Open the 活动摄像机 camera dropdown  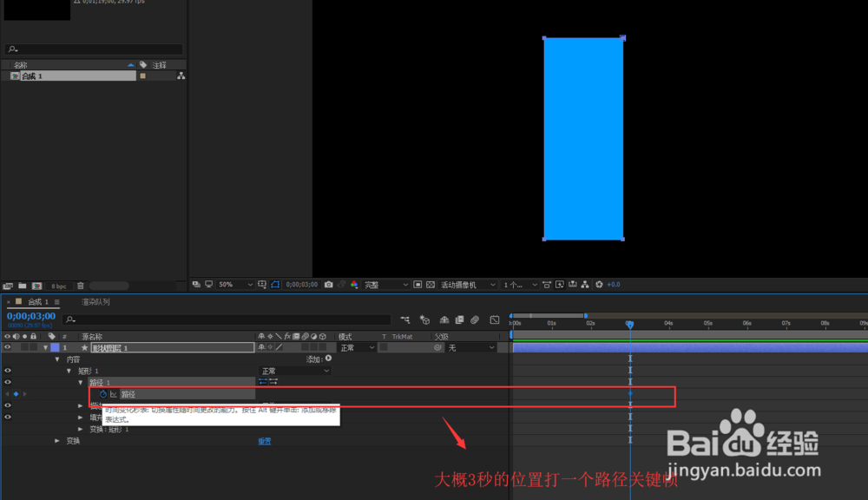[468, 285]
